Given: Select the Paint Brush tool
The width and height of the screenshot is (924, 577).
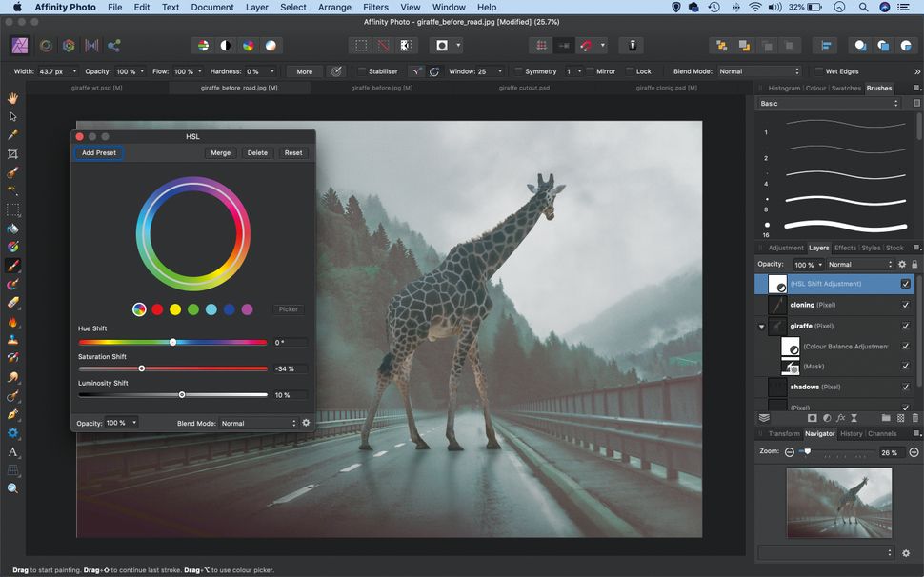Looking at the screenshot, I should coord(13,265).
